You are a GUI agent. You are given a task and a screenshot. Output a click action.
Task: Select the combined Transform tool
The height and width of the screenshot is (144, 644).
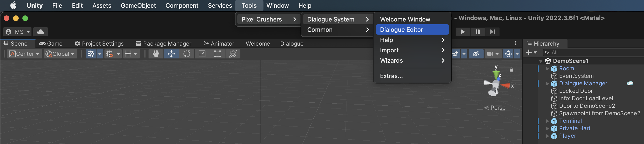click(x=233, y=54)
